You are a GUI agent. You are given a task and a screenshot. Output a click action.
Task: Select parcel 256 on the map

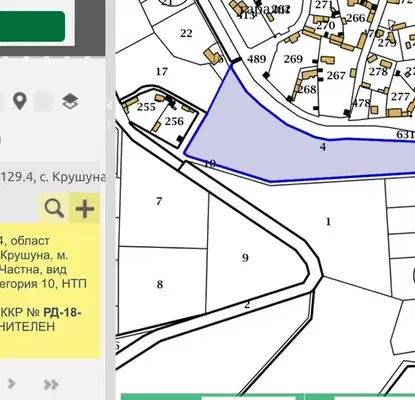[174, 121]
